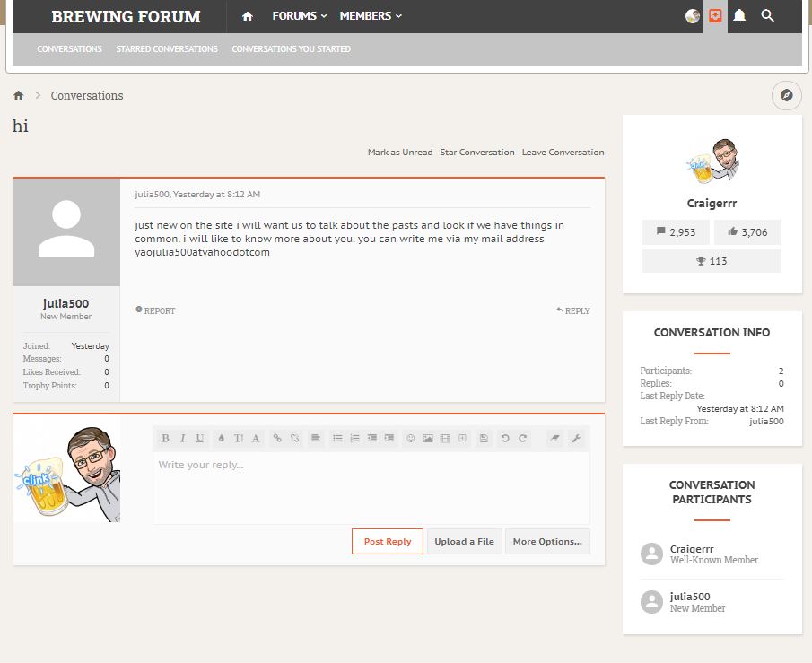Viewport: 812px width, 663px height.
Task: Toggle italic formatting in the editor
Action: point(182,439)
